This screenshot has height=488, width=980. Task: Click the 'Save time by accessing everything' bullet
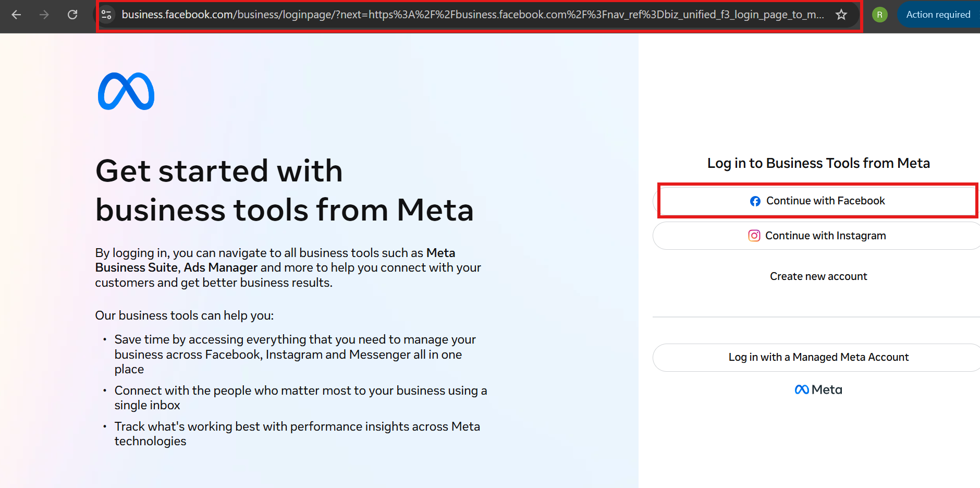[x=295, y=355]
